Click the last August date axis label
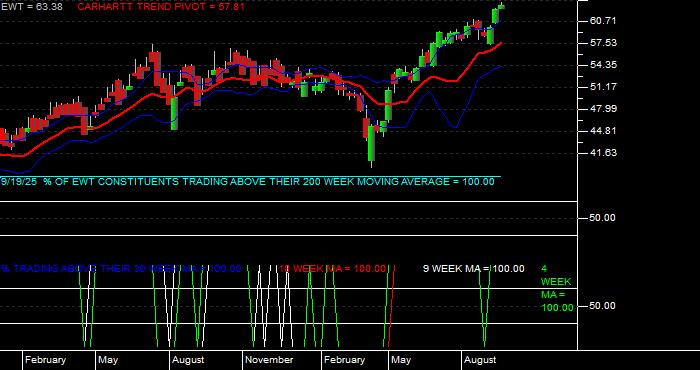 pyautogui.click(x=480, y=360)
